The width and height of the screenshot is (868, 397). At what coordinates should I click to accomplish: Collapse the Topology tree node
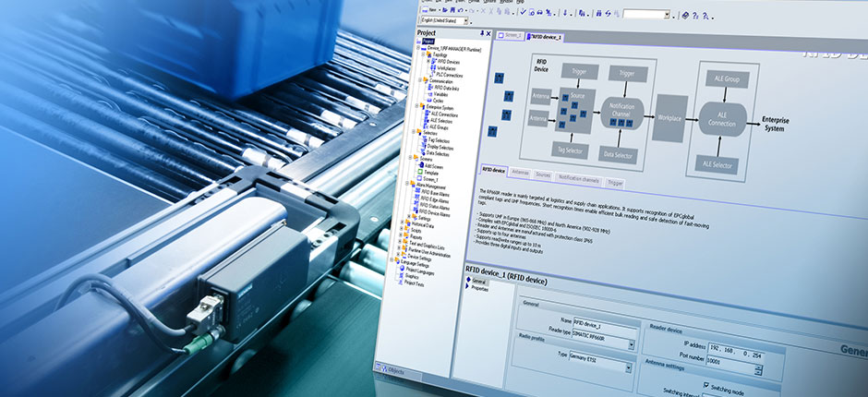(423, 54)
